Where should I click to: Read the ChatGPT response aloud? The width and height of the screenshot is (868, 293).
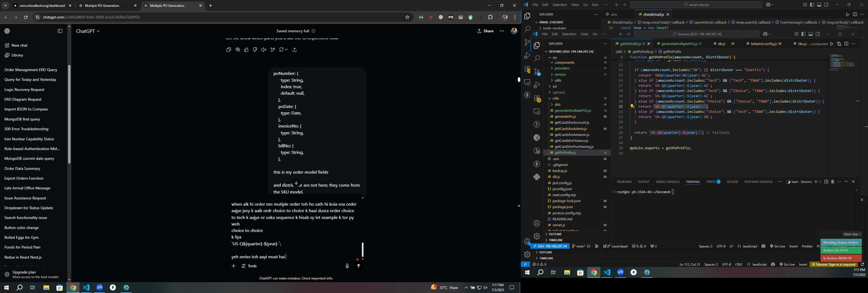tap(263, 50)
